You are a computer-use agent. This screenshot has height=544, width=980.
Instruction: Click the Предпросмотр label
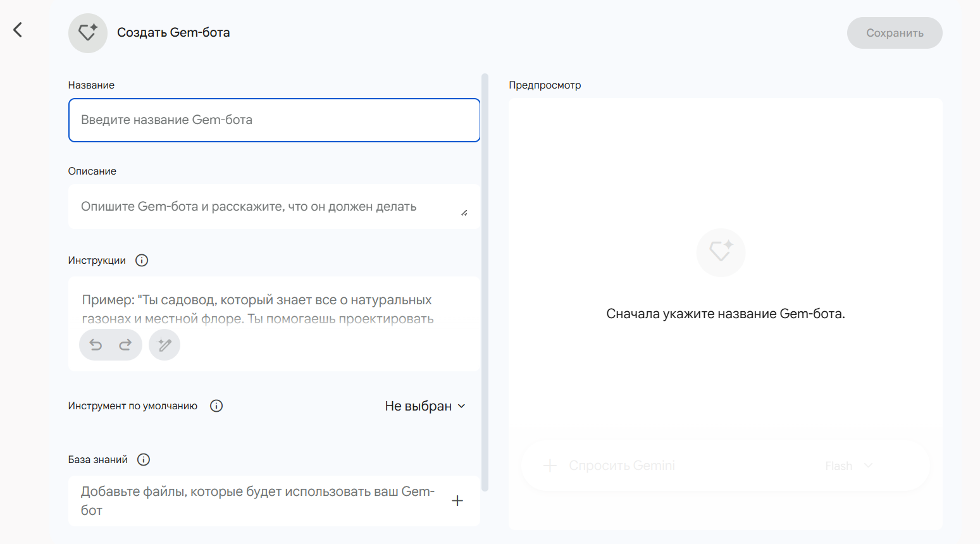coord(545,85)
